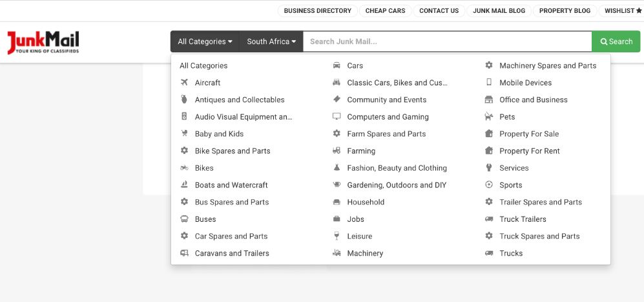Click the dog icon beside Pets
644x302 pixels.
pyautogui.click(x=489, y=116)
